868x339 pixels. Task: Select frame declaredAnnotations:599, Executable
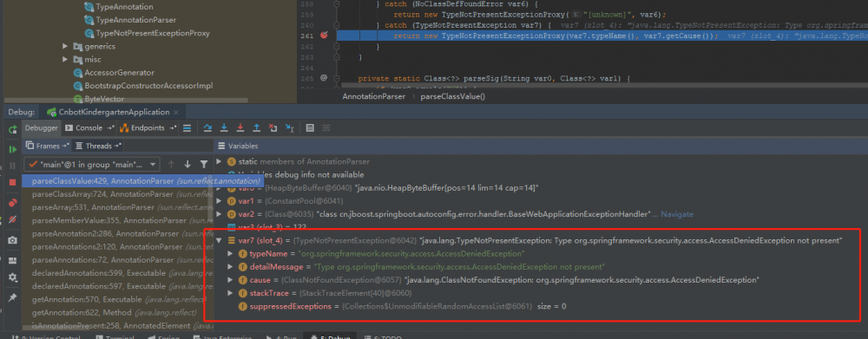pyautogui.click(x=117, y=273)
